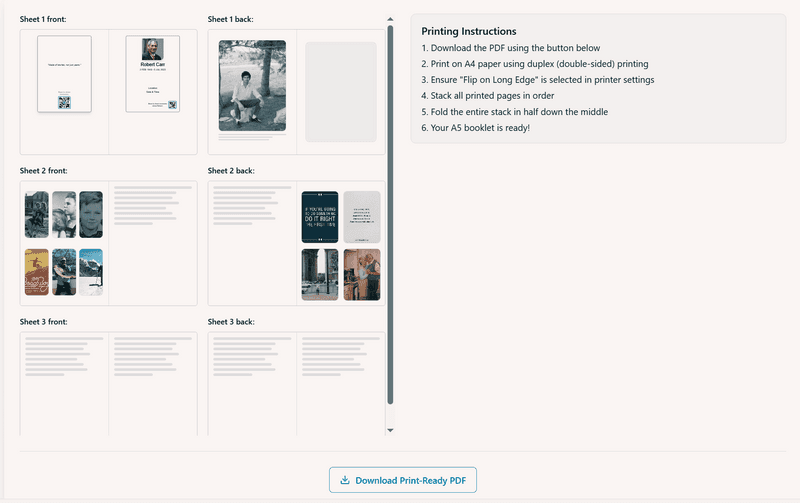Image resolution: width=800 pixels, height=503 pixels.
Task: Click the Sheet 3 front left text page
Action: pos(64,382)
